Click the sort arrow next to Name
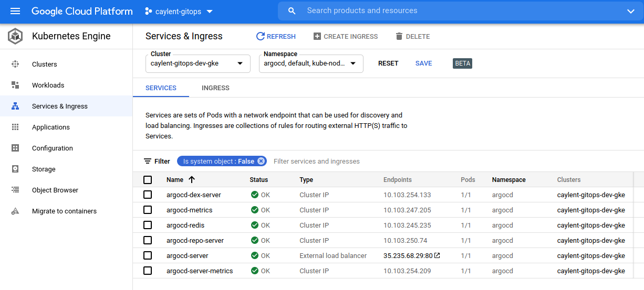Screen dimensions: 644x290 192,179
